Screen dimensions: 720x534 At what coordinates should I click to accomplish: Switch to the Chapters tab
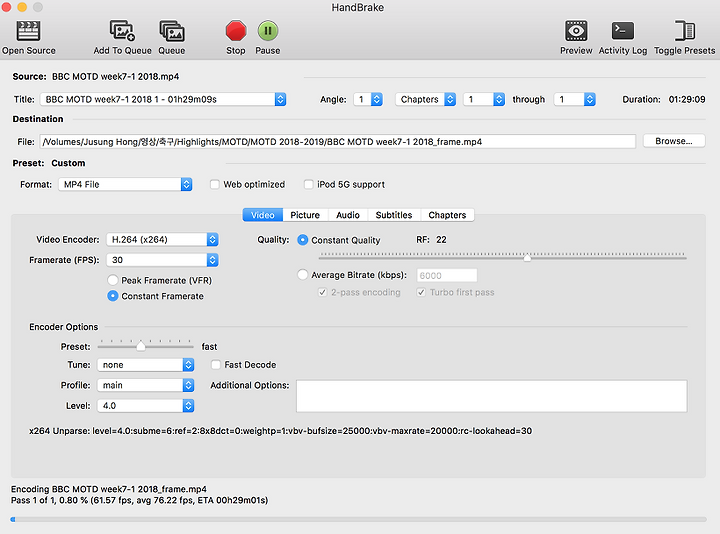point(447,215)
